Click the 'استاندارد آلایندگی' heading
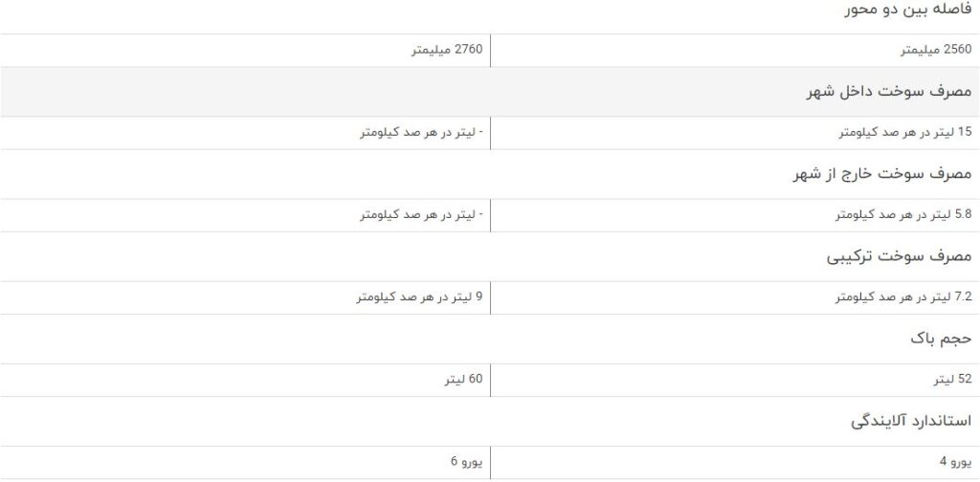This screenshot has height=482, width=980. click(911, 422)
